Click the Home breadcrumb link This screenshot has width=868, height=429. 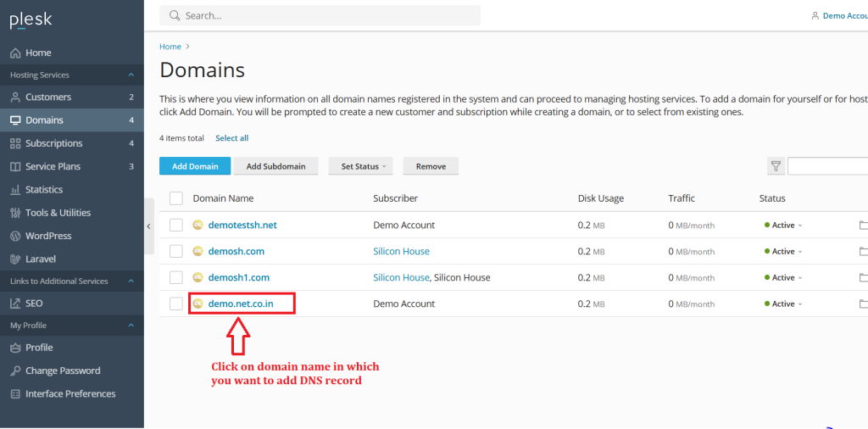coord(170,47)
